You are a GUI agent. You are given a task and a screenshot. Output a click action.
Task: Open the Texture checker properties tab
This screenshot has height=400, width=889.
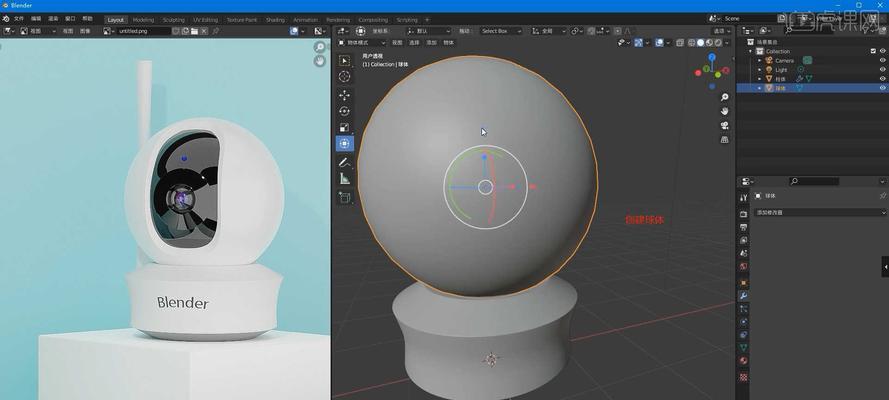(744, 376)
